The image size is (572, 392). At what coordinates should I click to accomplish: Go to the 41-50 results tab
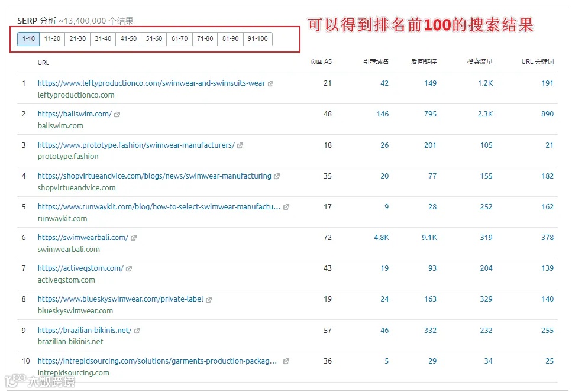128,38
